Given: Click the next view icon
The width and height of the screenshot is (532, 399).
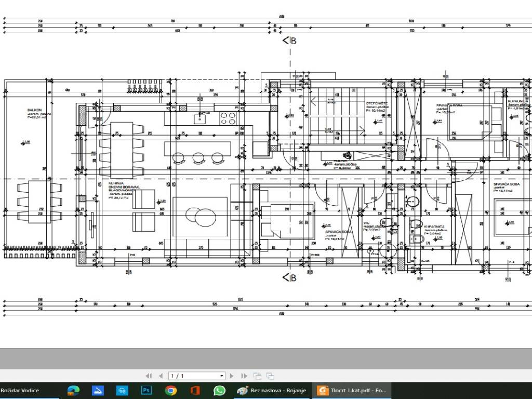Looking at the screenshot, I should (270, 376).
